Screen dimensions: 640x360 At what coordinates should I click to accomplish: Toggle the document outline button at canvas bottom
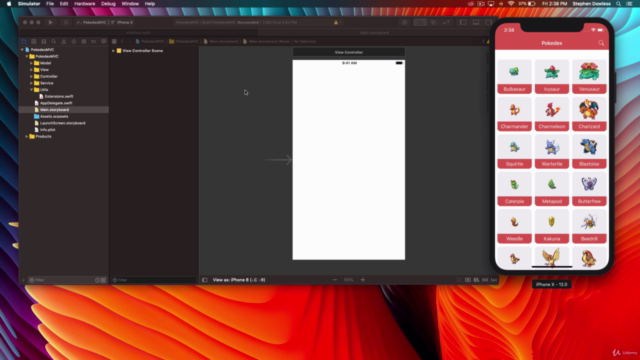coord(204,280)
